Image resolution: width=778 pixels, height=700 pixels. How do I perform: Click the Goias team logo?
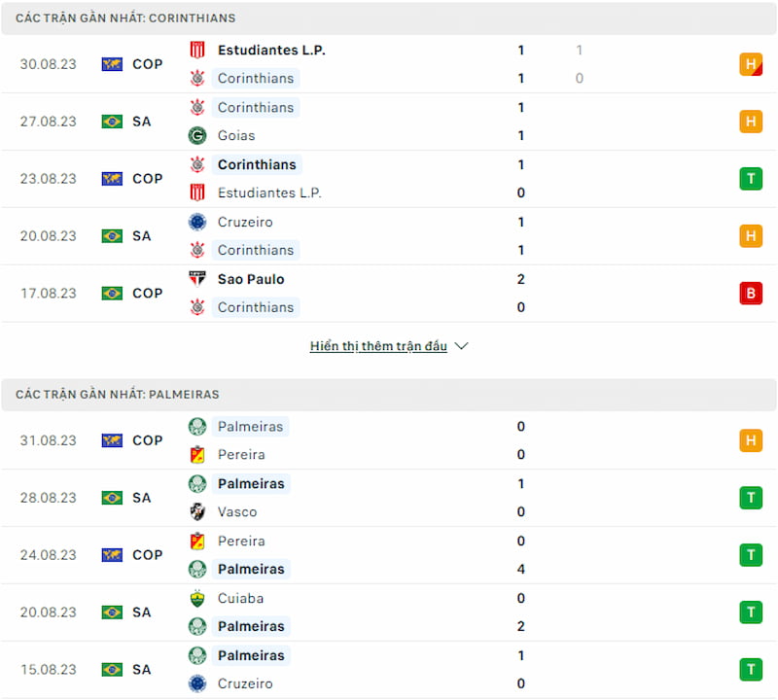tap(197, 135)
